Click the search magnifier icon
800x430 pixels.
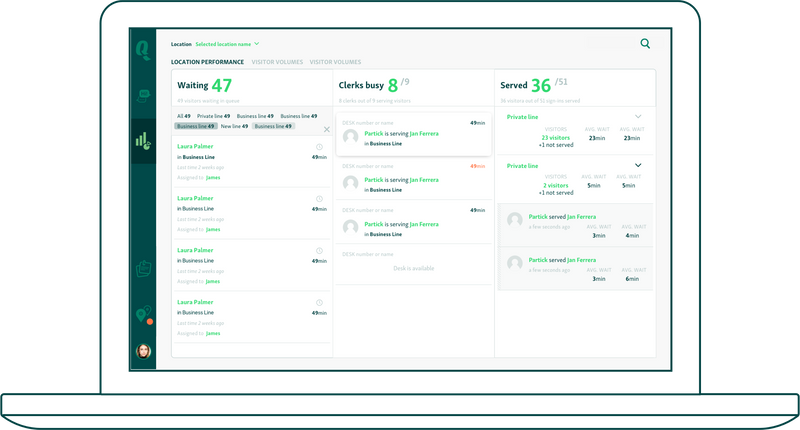(645, 44)
